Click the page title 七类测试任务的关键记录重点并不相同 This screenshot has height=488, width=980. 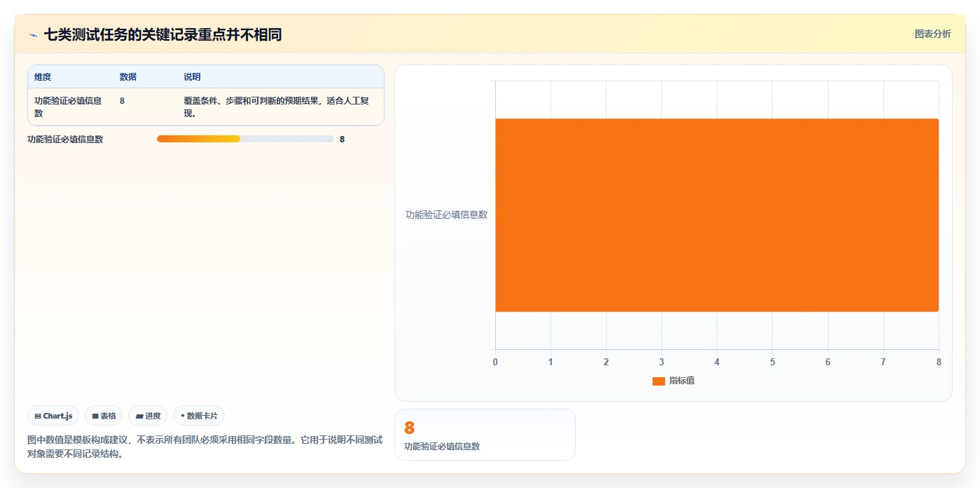163,34
